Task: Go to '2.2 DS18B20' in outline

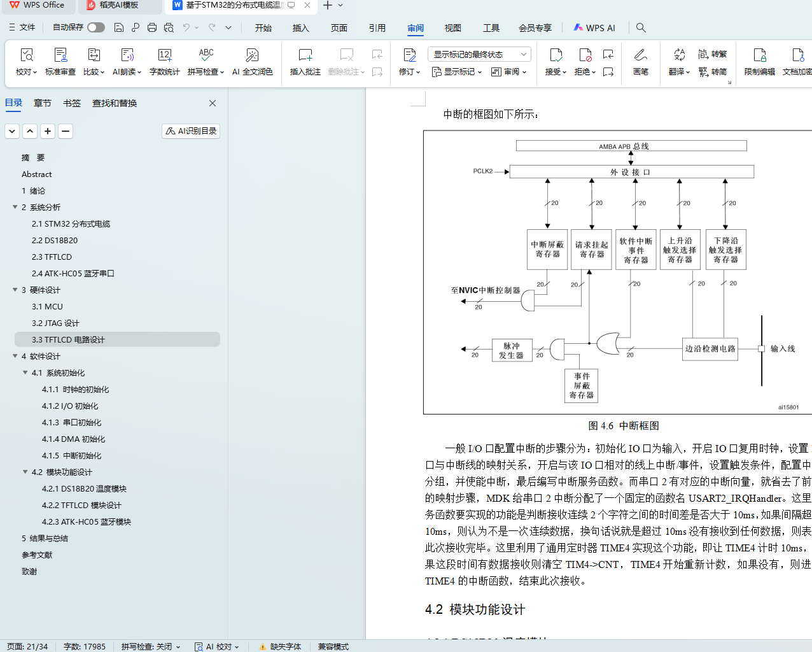Action: click(55, 240)
